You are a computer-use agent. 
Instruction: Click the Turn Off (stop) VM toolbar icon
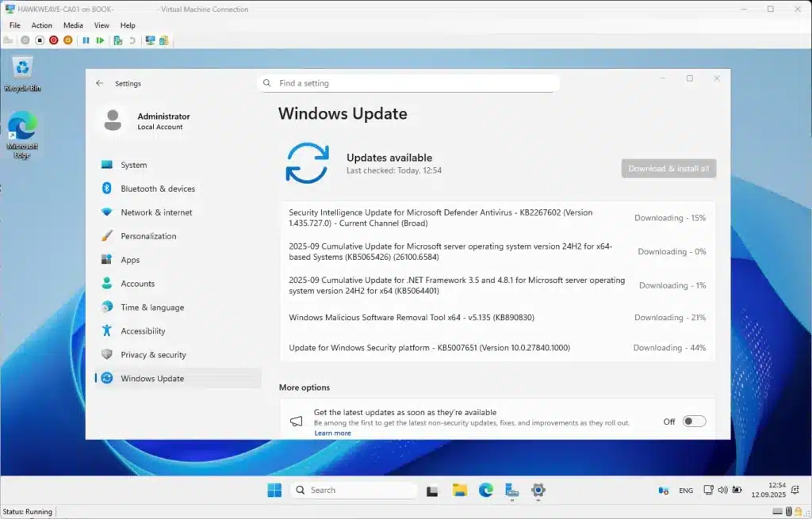40,40
